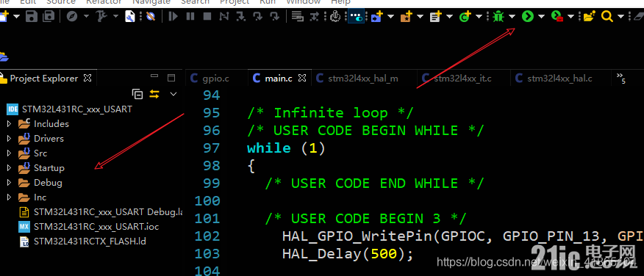
Task: Close the Project Explorer tab
Action: [87, 78]
